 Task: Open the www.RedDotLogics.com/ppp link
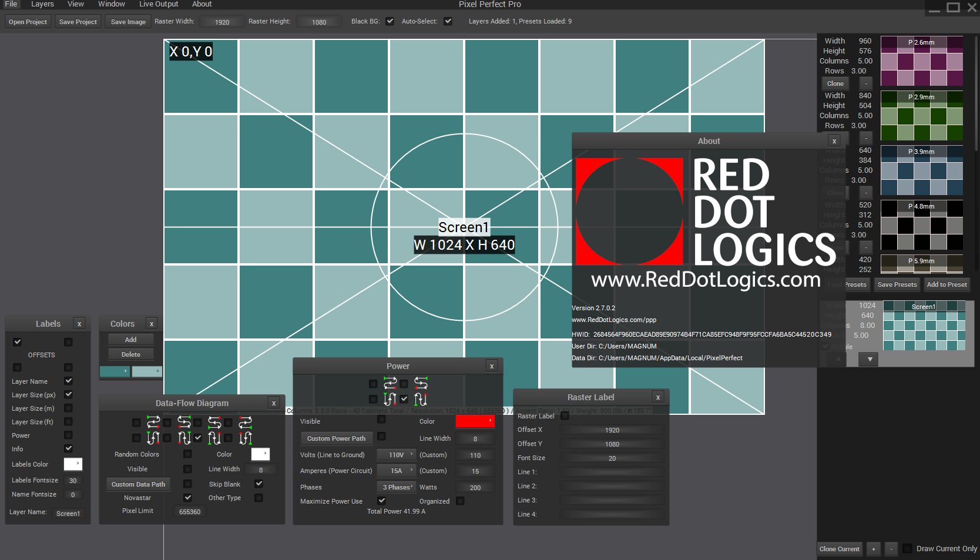[x=614, y=320]
